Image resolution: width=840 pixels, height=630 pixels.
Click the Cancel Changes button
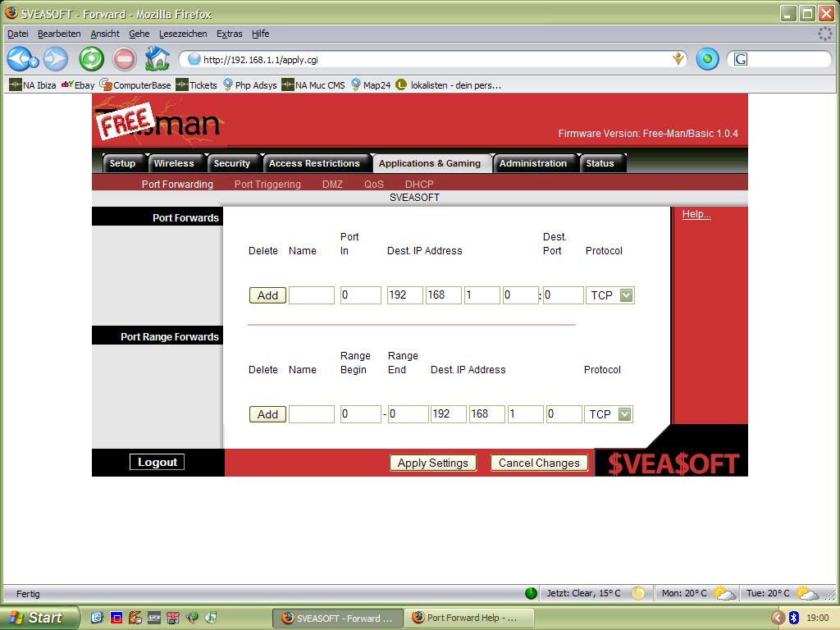[x=539, y=463]
